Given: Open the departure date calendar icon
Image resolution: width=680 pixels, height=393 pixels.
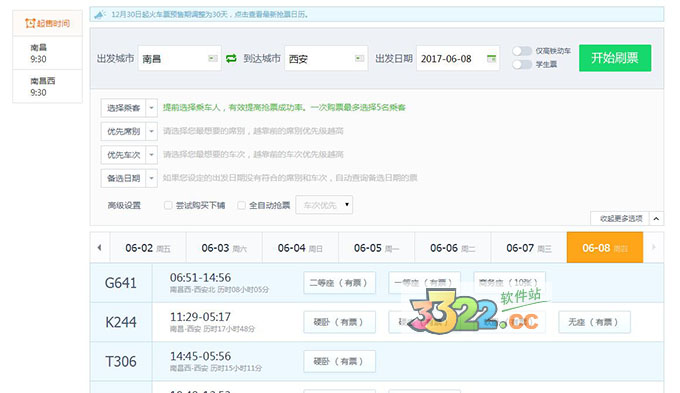Looking at the screenshot, I should click(x=491, y=58).
